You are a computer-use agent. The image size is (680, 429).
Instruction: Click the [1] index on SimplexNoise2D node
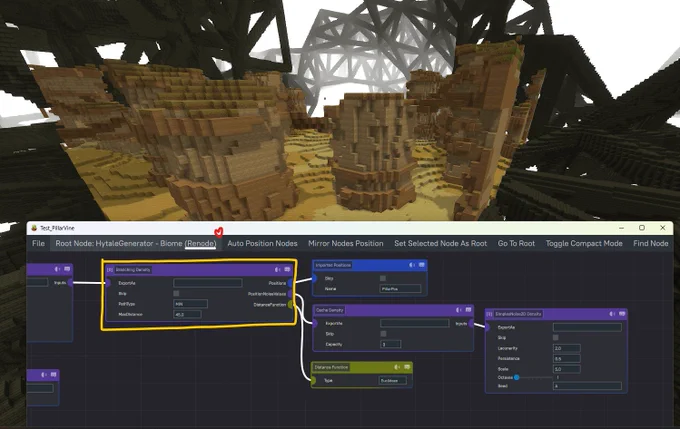(x=489, y=314)
